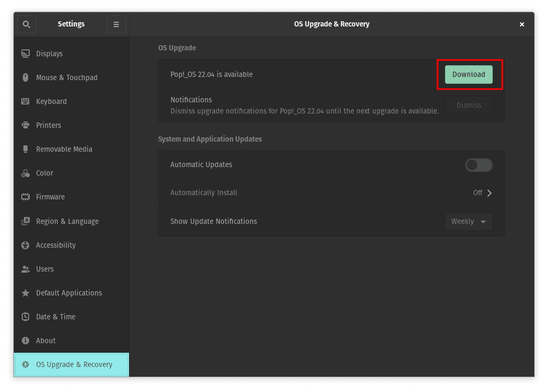
Task: Select Keyboard in the sidebar
Action: (71, 101)
